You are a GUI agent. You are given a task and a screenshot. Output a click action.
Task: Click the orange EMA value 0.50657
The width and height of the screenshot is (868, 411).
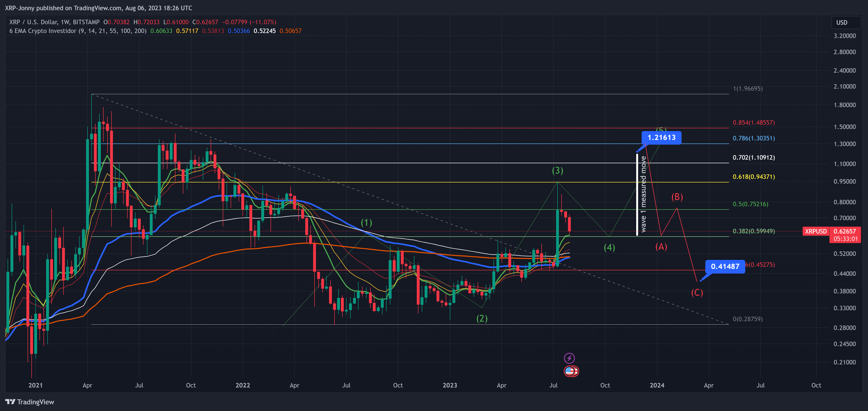[x=291, y=31]
